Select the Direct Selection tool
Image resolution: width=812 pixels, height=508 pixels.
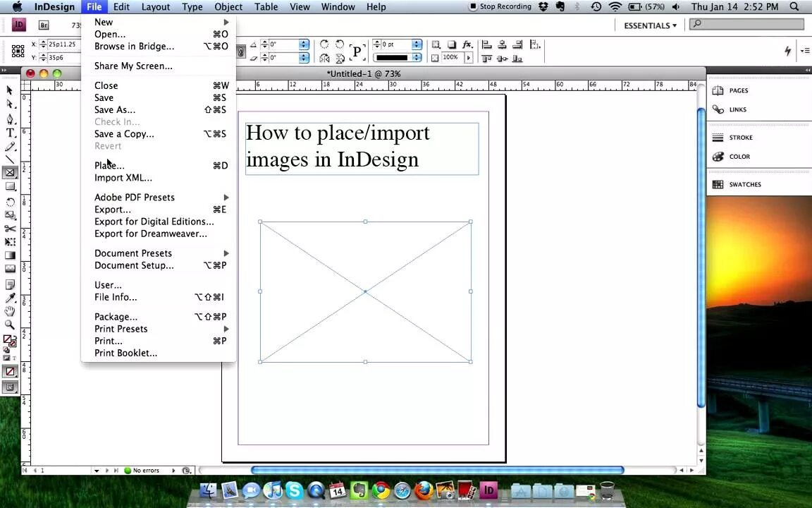pyautogui.click(x=9, y=104)
